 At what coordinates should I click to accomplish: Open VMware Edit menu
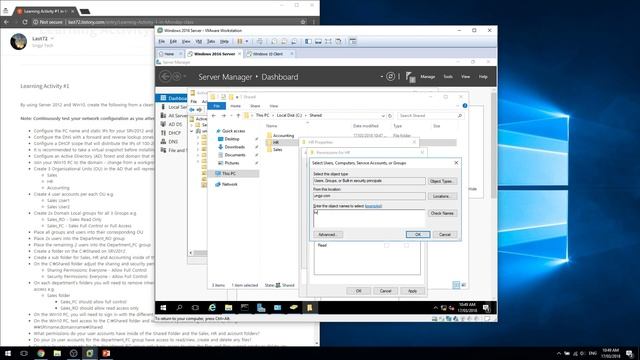[x=173, y=42]
